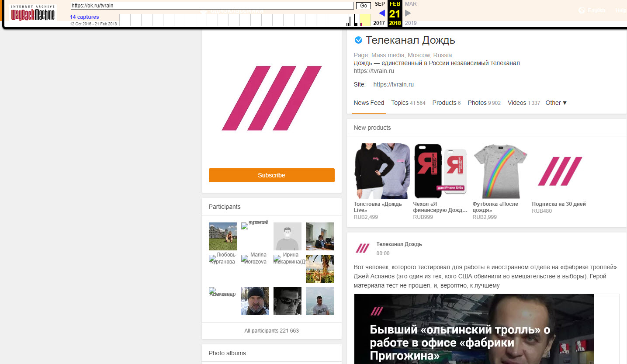
Task: Open the participant wearing sunglasses
Action: [x=288, y=301]
